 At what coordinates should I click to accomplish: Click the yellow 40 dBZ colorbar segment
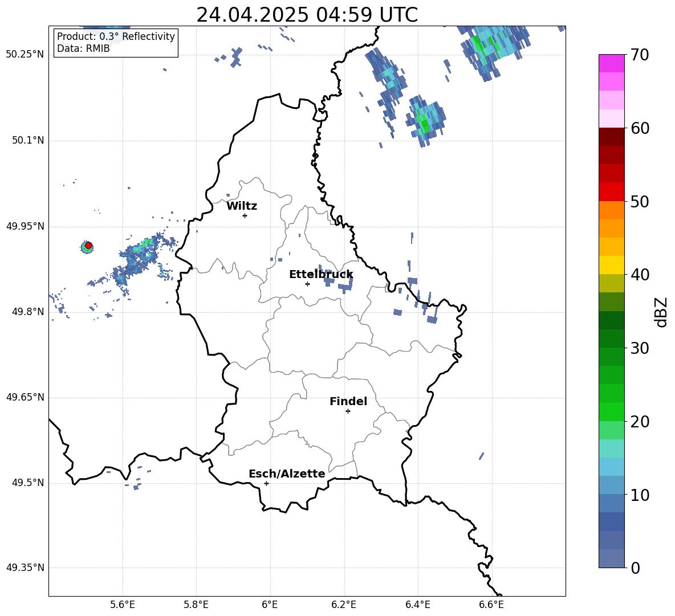(611, 266)
